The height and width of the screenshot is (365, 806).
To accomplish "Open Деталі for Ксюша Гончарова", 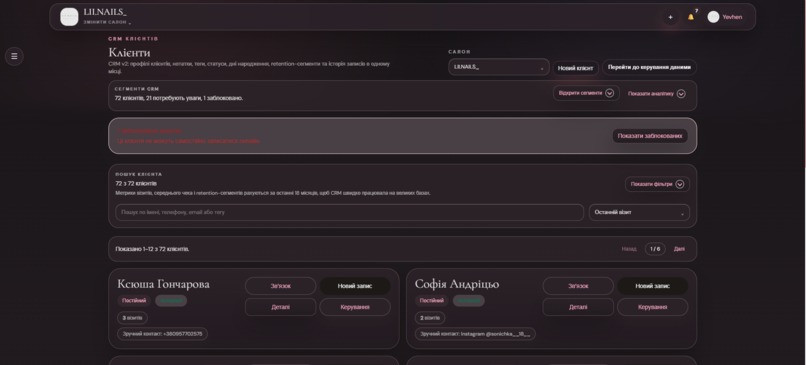I will tap(281, 307).
